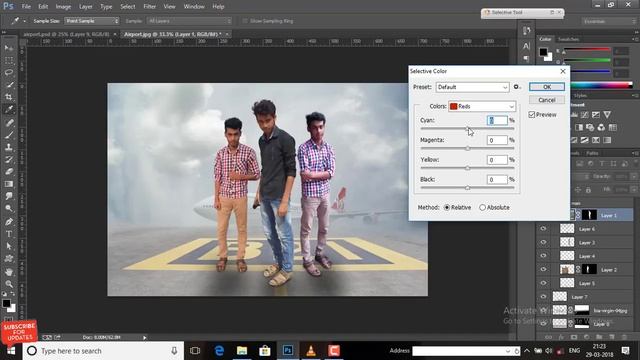Switch to the Swatches panel tab
This screenshot has height=360, width=640.
[568, 39]
